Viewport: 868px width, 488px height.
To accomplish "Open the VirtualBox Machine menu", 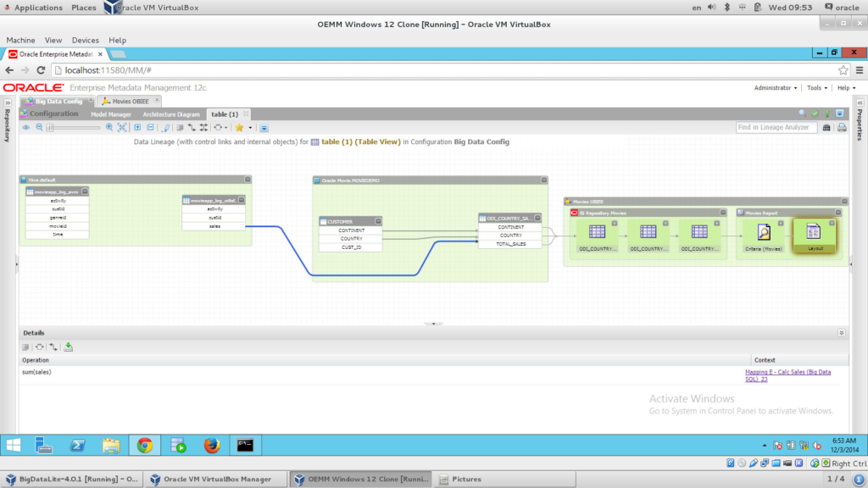I will pyautogui.click(x=20, y=41).
